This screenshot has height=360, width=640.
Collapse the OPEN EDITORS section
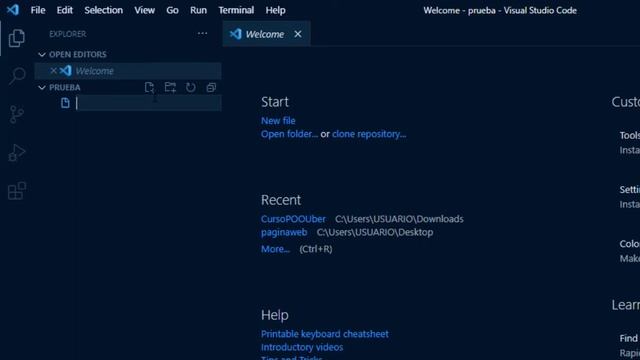(42, 54)
